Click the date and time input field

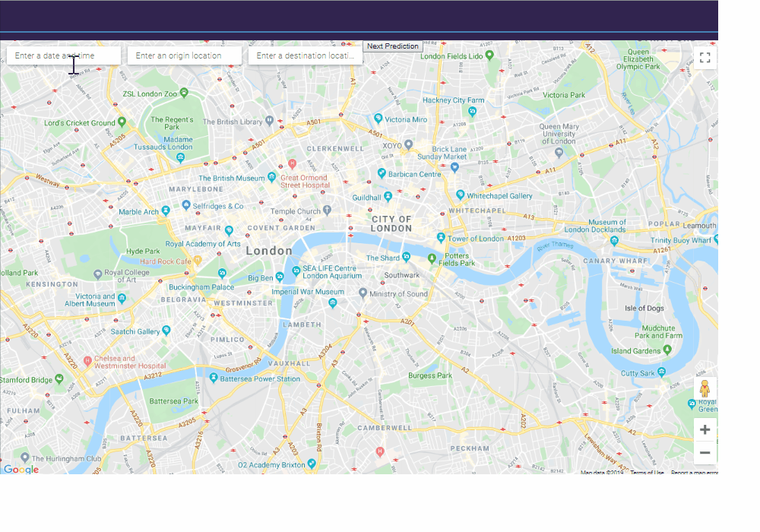click(x=64, y=55)
